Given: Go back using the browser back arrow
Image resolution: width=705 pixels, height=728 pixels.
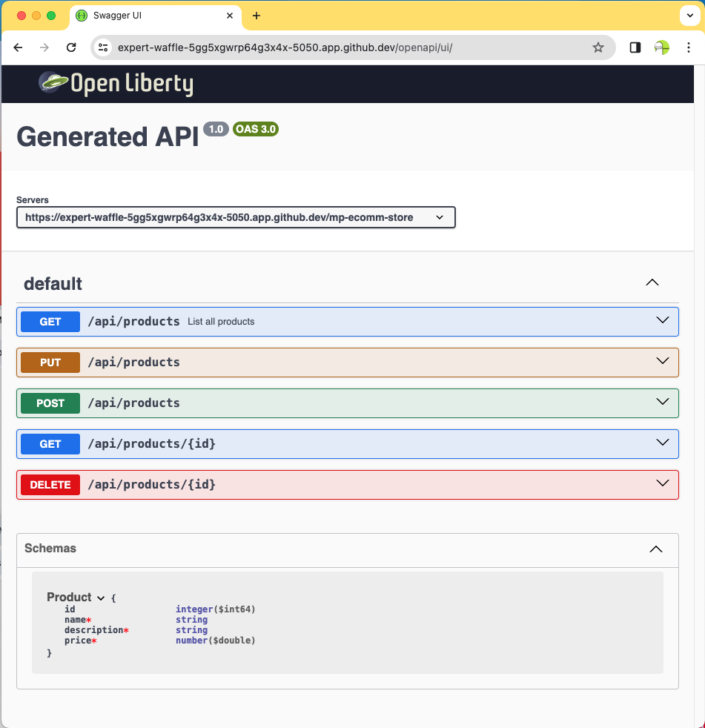Looking at the screenshot, I should coord(18,47).
